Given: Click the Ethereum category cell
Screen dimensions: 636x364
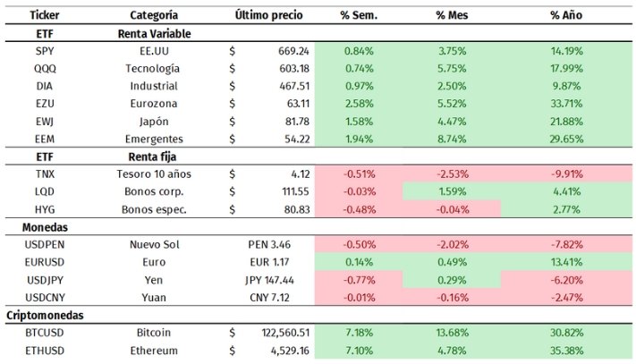Looking at the screenshot, I should (153, 351).
